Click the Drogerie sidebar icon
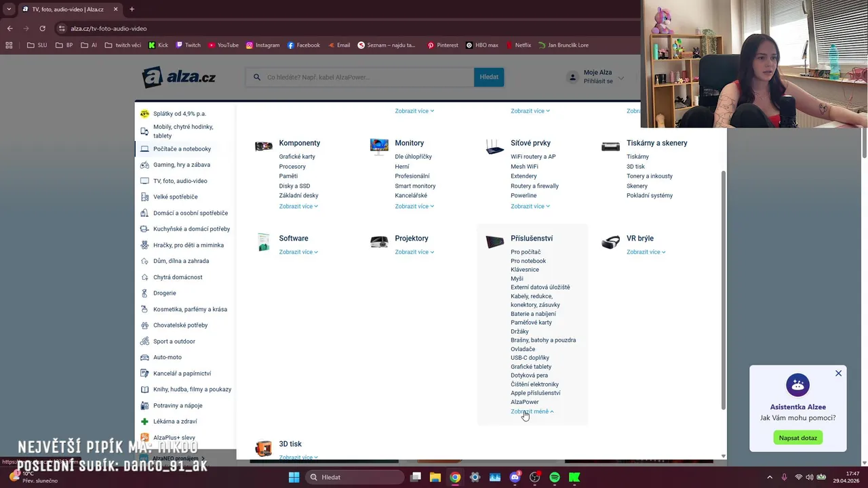 coord(144,293)
